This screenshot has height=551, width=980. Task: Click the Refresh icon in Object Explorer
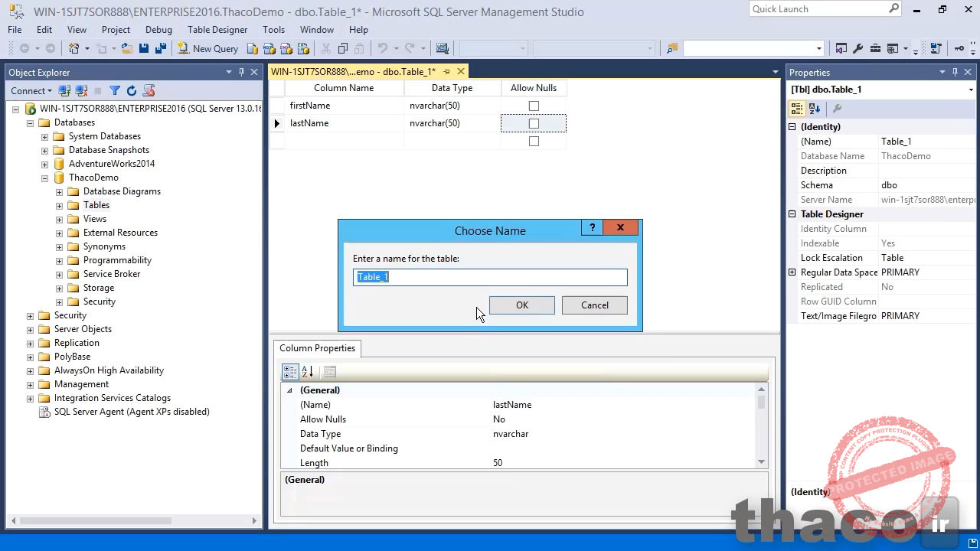click(131, 90)
